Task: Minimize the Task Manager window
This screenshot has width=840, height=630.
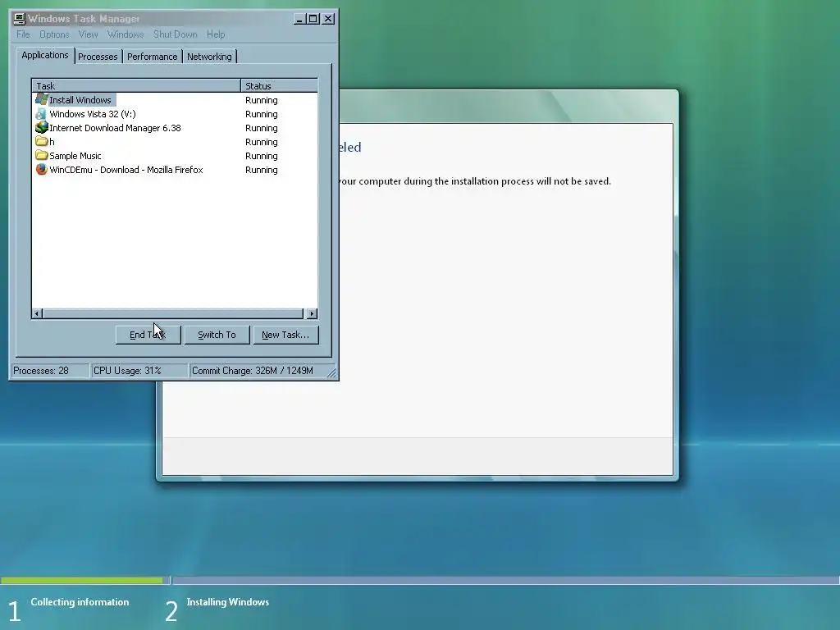Action: (300, 19)
